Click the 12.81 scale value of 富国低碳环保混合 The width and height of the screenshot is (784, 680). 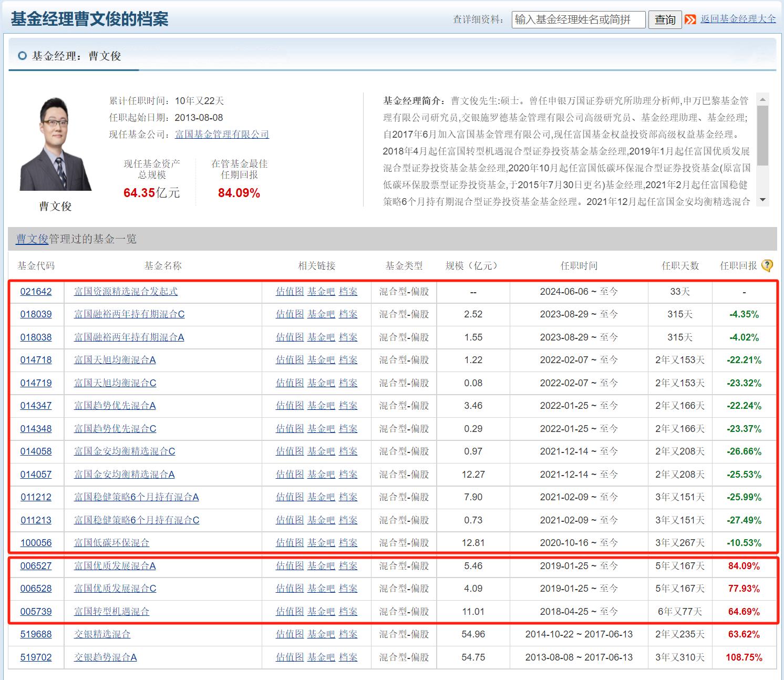473,543
